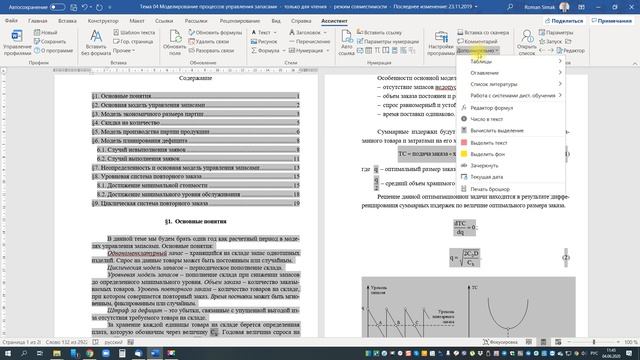This screenshot has width=640, height=360.
Task: Choose Выделить фон with yellow swatch
Action: click(511, 154)
